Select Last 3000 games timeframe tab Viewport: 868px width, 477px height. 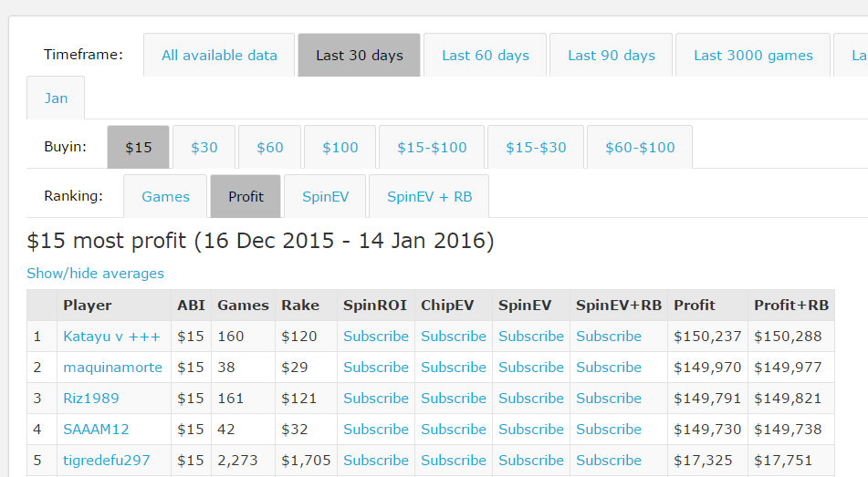(753, 56)
